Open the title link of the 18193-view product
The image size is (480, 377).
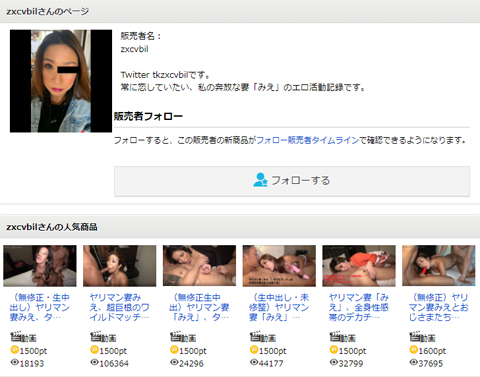point(40,307)
